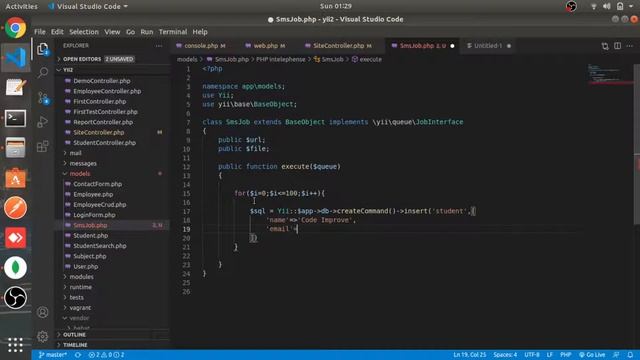The image size is (640, 360).
Task: Open the Visual Studio Code app menu
Action: click(88, 6)
